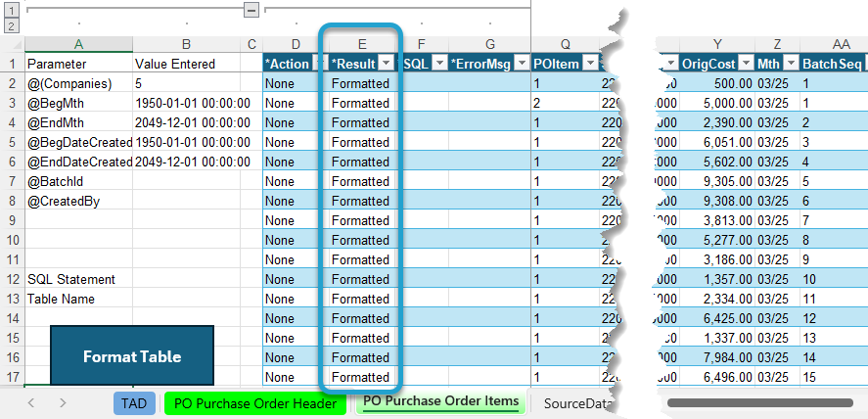Select @EndMth value 2049-12-01 00:00:00

point(187,122)
